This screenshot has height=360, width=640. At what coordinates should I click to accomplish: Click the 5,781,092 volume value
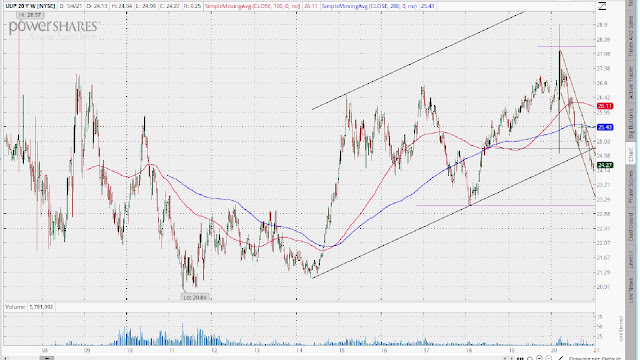coord(41,307)
